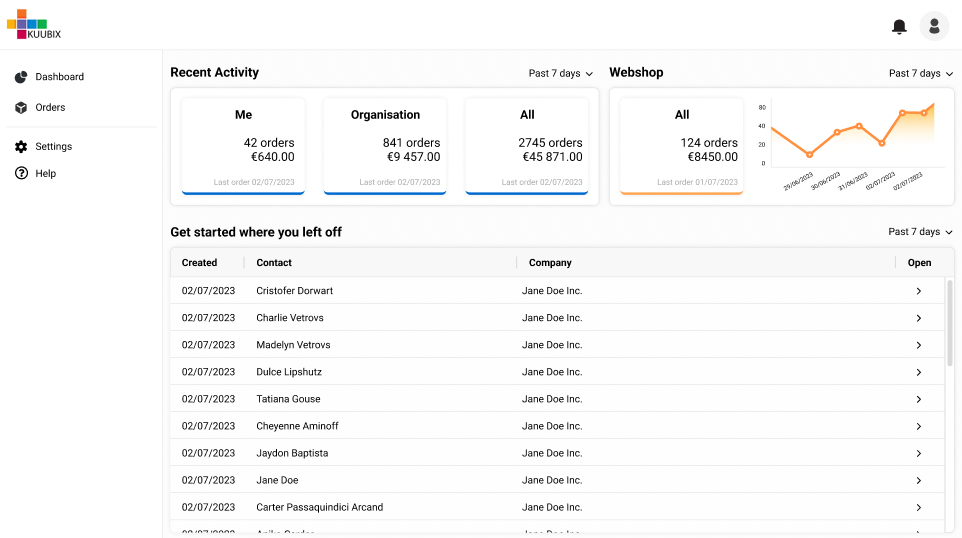Click contact Dulce Lipshutz
This screenshot has height=538, width=962.
pos(289,372)
